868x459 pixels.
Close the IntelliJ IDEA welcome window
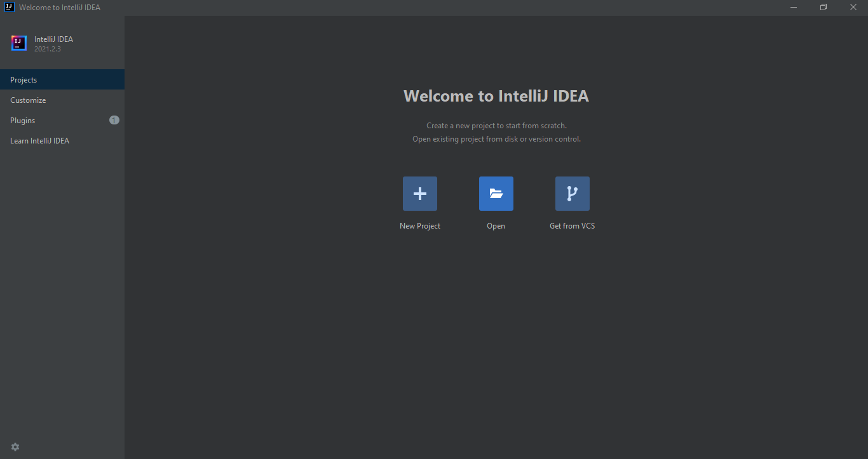[x=853, y=8]
